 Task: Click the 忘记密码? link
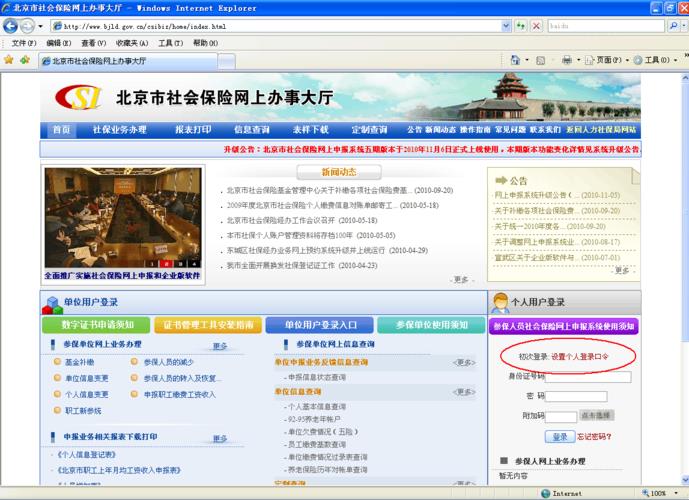pyautogui.click(x=594, y=436)
